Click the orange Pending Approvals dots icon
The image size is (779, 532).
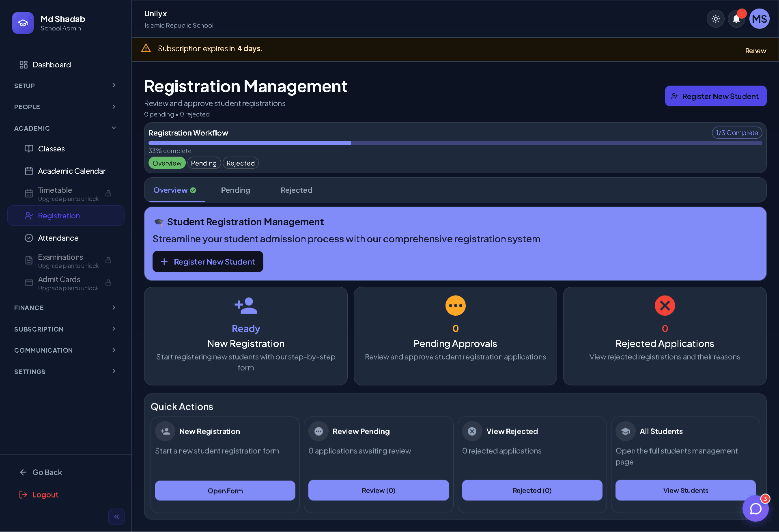tap(455, 306)
